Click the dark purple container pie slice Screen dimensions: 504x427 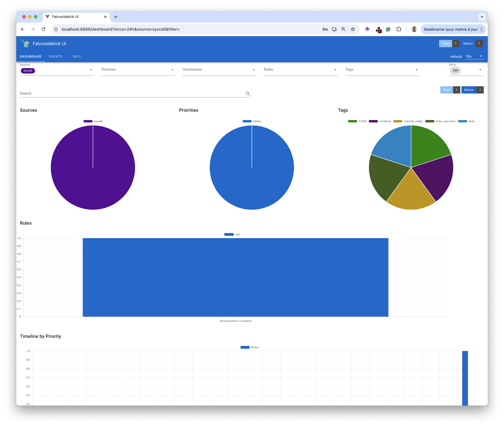(436, 176)
